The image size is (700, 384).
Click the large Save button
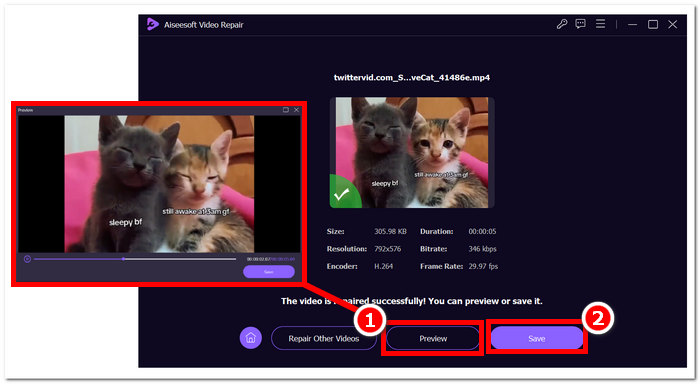537,338
